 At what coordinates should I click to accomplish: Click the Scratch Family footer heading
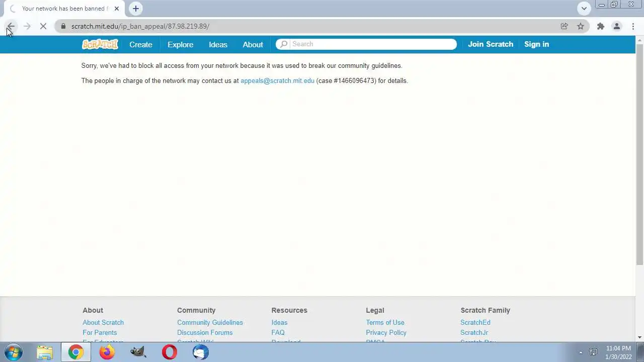click(x=485, y=310)
